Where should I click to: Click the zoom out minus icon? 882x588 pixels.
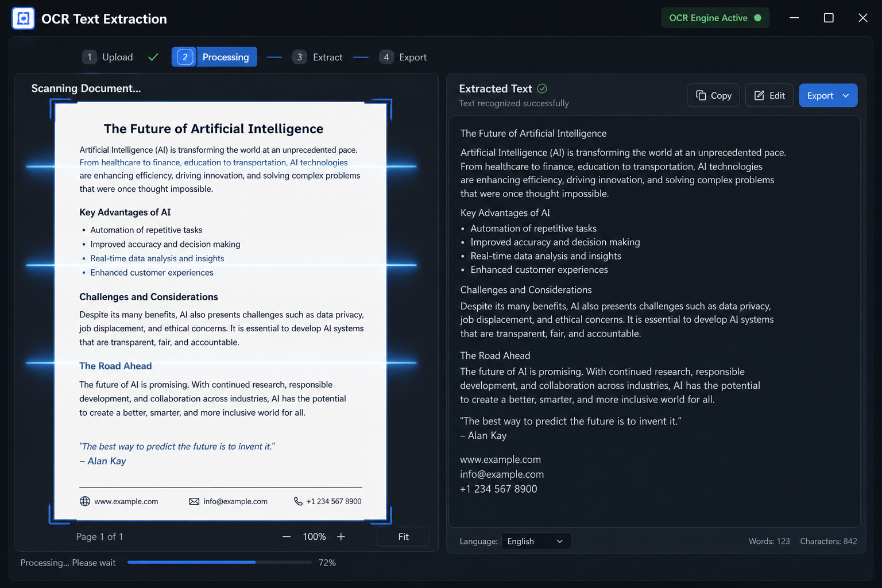point(287,536)
